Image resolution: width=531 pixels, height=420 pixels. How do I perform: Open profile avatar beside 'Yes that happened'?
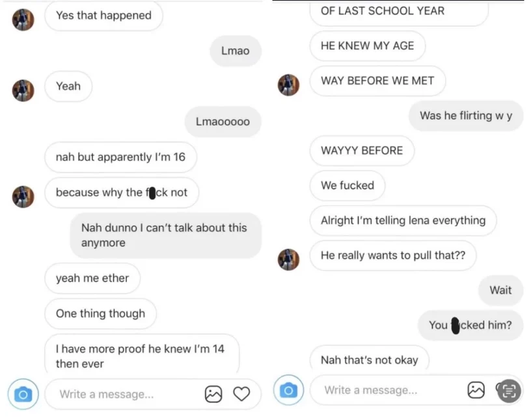coord(23,20)
